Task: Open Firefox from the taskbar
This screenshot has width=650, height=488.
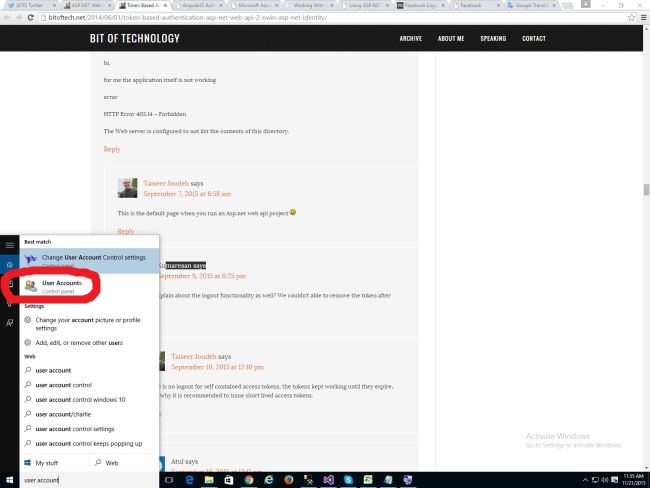Action: click(289, 480)
